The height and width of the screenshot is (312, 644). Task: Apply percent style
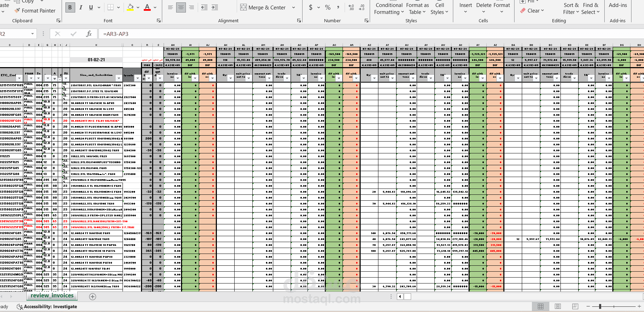pyautogui.click(x=328, y=7)
